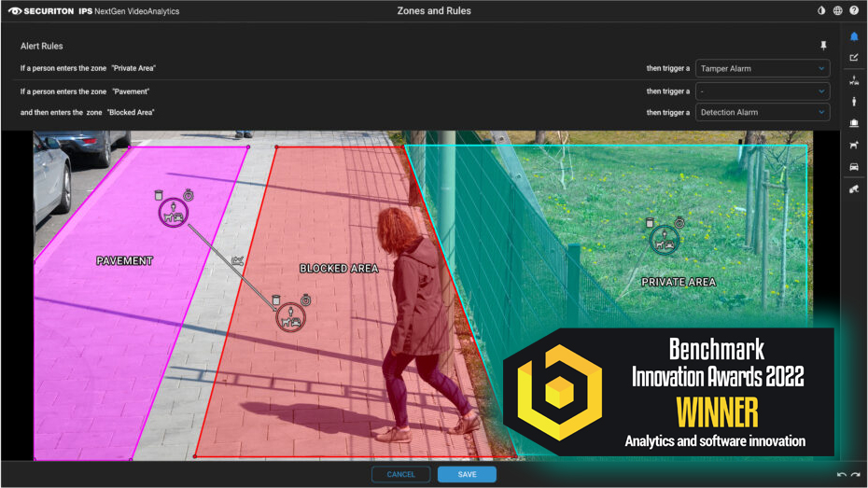Open the camera tamper icon in sidebar
This screenshot has height=488, width=868.
pos(854,189)
